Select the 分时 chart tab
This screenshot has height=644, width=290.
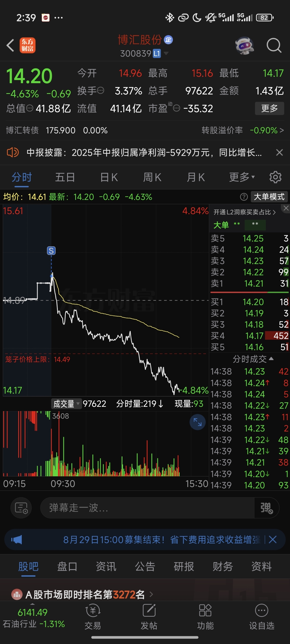pos(22,177)
